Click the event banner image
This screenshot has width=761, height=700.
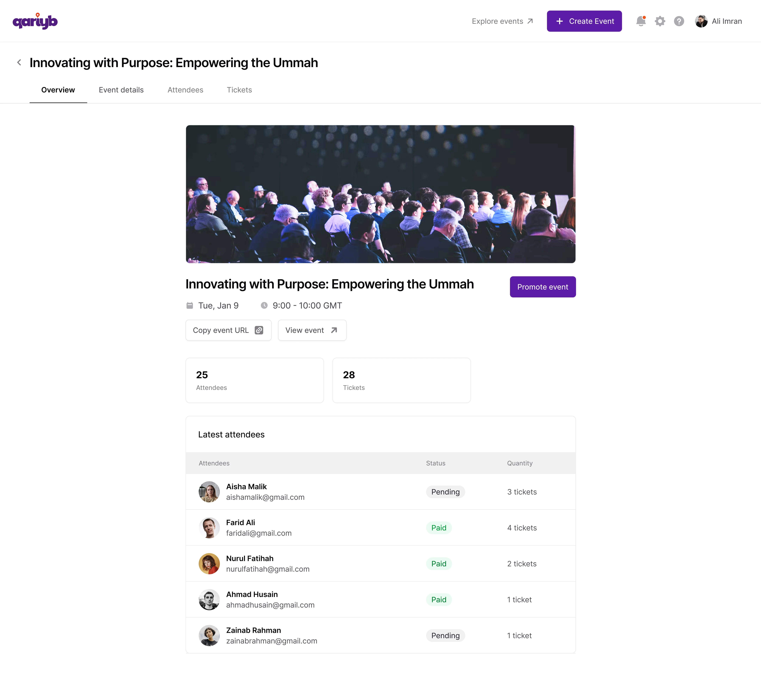click(x=380, y=194)
